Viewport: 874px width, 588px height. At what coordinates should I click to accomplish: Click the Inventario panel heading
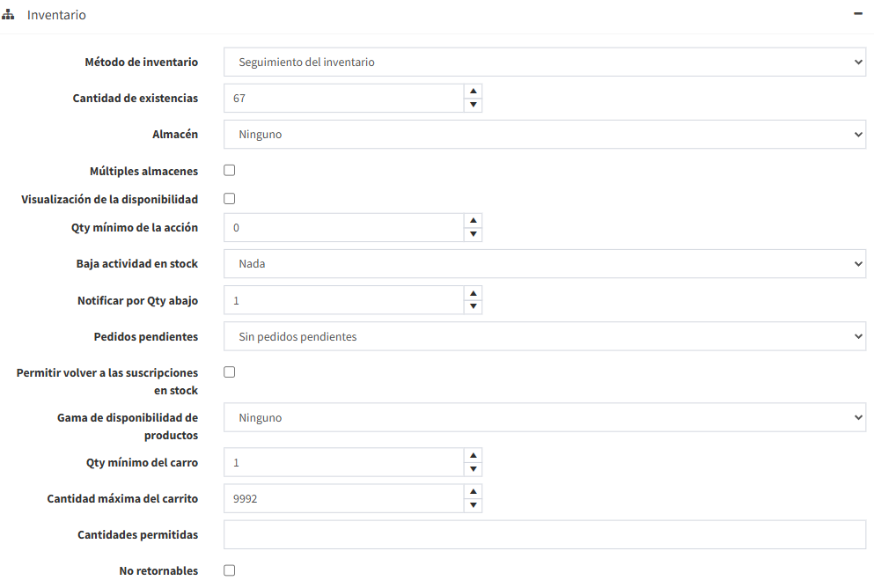[x=56, y=15]
